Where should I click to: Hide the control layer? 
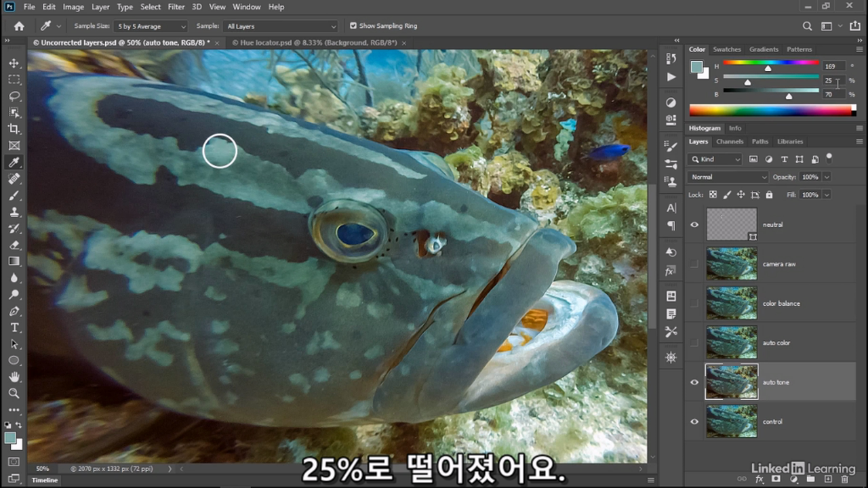[x=694, y=422]
